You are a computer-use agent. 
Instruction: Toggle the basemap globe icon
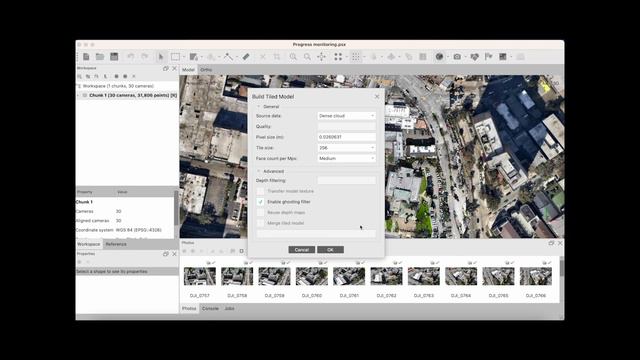pos(439,57)
